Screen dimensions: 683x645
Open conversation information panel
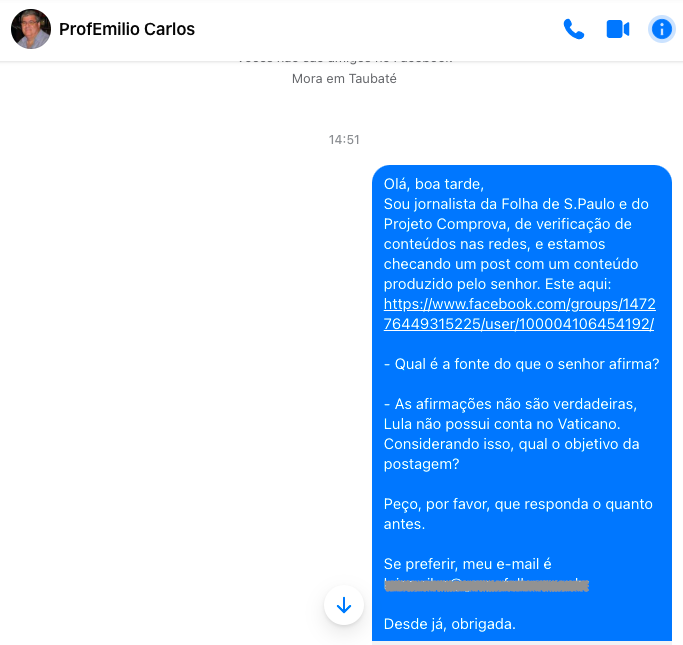click(x=662, y=29)
